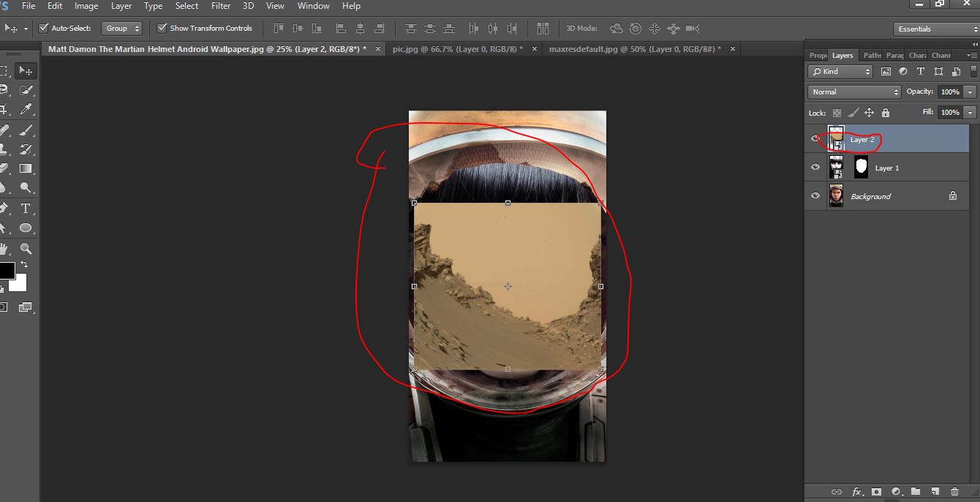Open the Filter menu

click(x=220, y=6)
